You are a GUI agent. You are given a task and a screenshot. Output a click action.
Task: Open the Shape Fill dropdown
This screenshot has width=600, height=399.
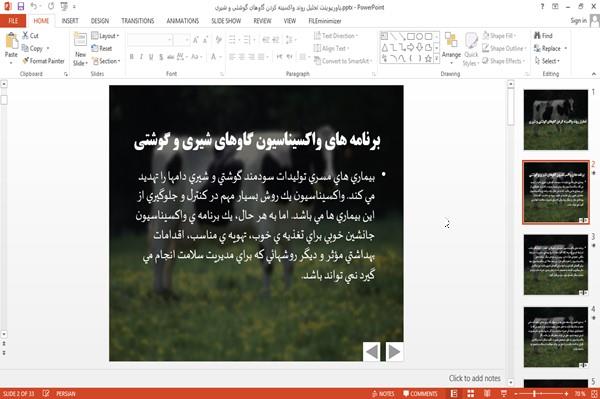coord(499,36)
